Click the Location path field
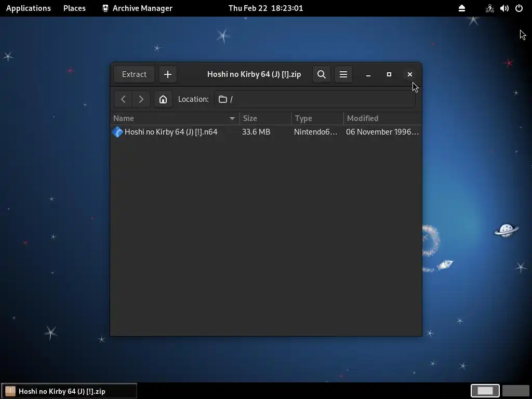The image size is (532, 399). point(315,99)
